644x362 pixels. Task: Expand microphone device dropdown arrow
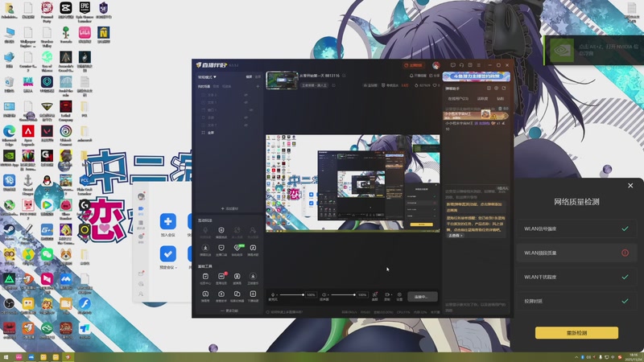coord(277,294)
